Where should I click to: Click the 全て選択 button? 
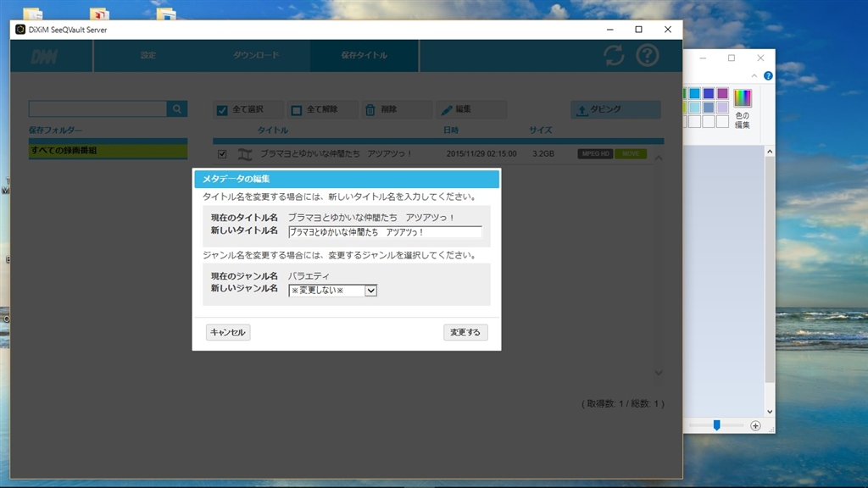(248, 109)
